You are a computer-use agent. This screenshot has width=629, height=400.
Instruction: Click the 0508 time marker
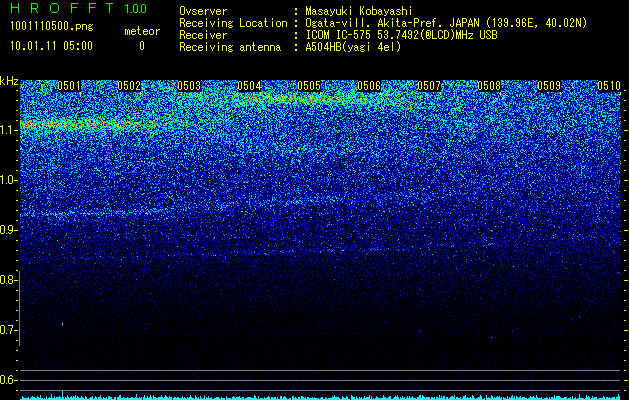point(489,86)
